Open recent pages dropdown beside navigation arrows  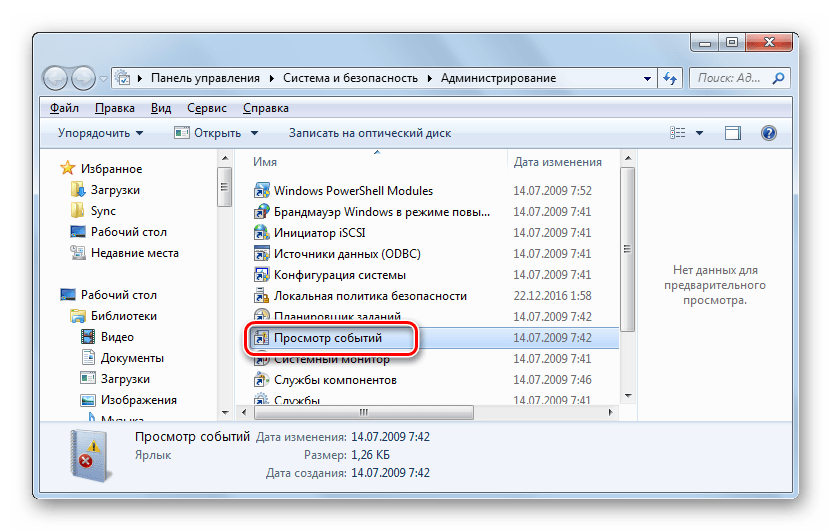pos(103,79)
